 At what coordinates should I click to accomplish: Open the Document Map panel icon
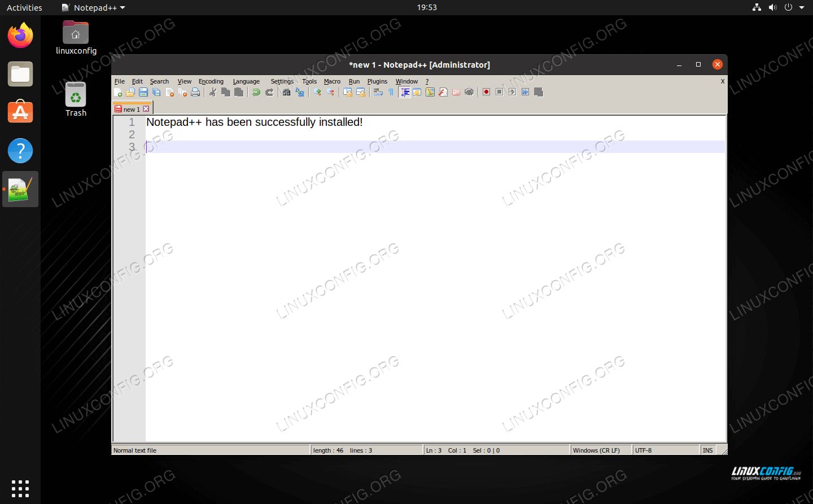[430, 92]
